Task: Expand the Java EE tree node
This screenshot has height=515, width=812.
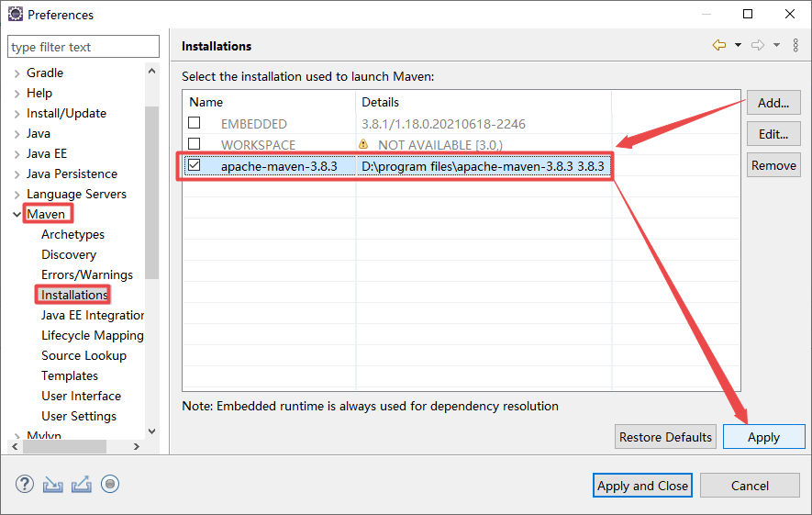Action: [17, 154]
